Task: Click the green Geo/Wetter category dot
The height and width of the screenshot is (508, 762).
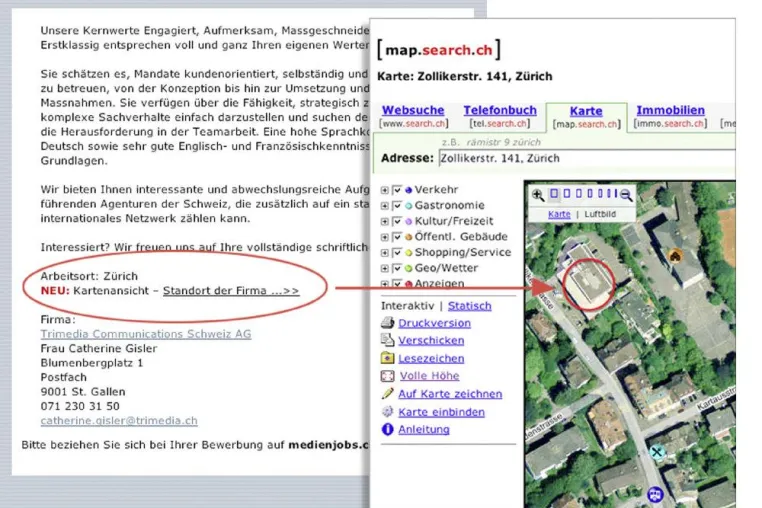Action: point(409,268)
